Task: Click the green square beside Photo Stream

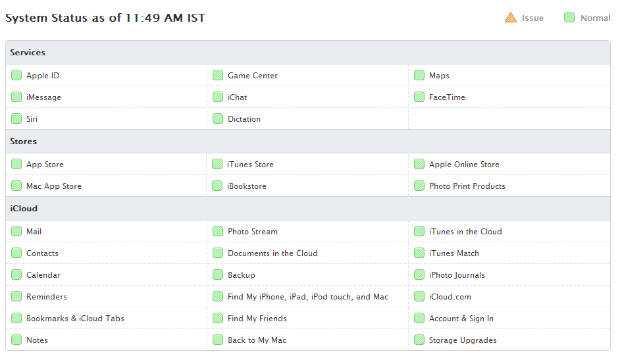Action: point(218,232)
